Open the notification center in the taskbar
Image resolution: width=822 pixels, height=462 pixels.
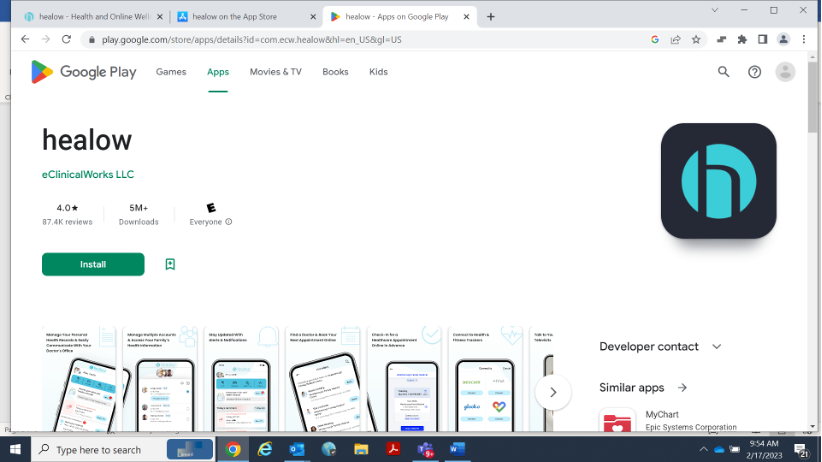pos(801,449)
